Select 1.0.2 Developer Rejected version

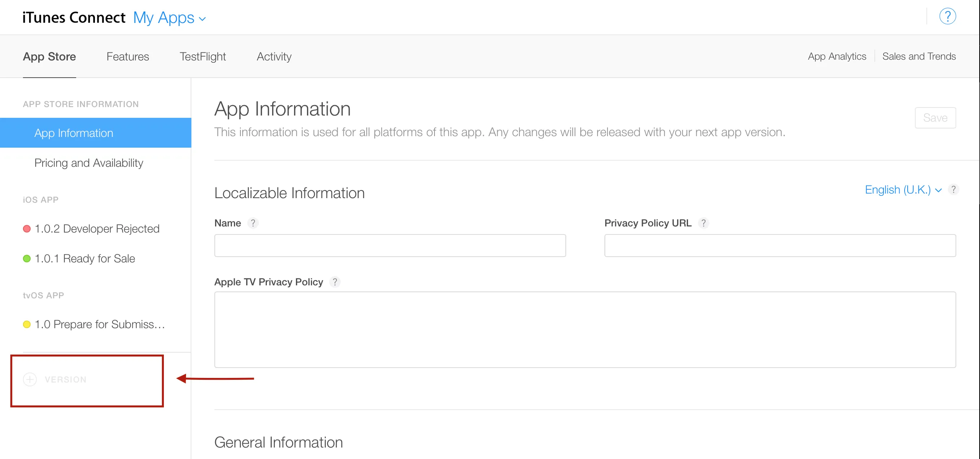tap(96, 229)
